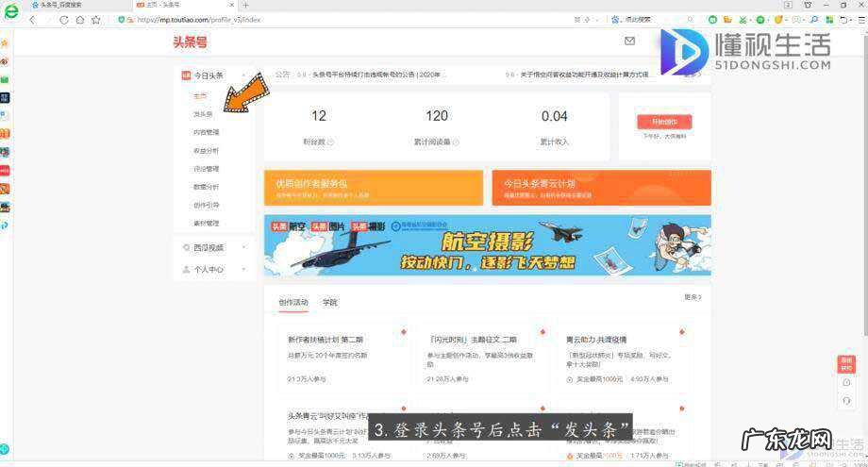Open 素材管理 in the sidebar
Screen dimensions: 868x467
pyautogui.click(x=206, y=224)
